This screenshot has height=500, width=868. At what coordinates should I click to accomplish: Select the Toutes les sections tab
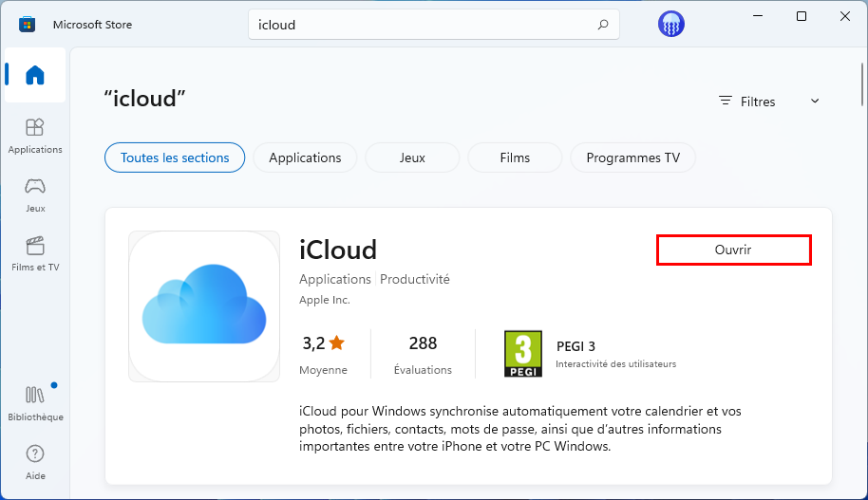175,157
